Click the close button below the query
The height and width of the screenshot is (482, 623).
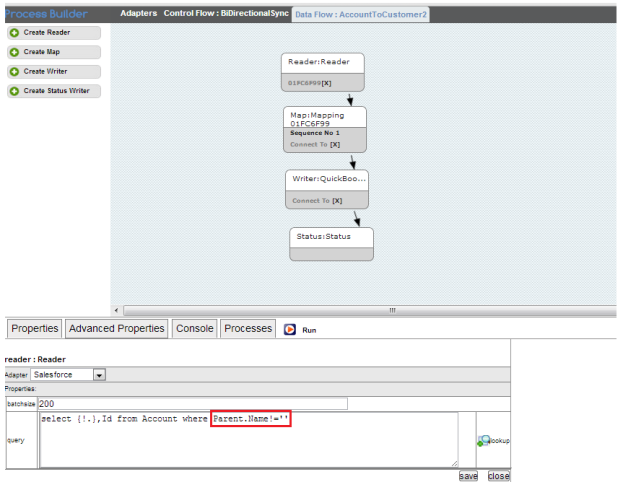point(498,476)
